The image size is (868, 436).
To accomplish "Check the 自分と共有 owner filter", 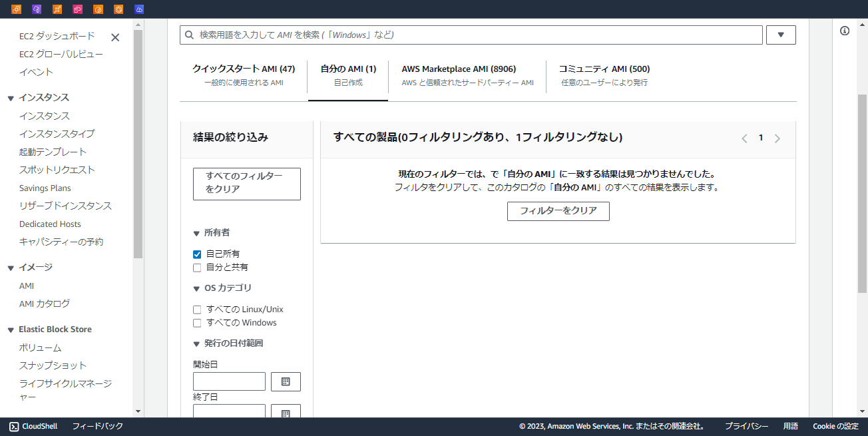I will [x=197, y=268].
